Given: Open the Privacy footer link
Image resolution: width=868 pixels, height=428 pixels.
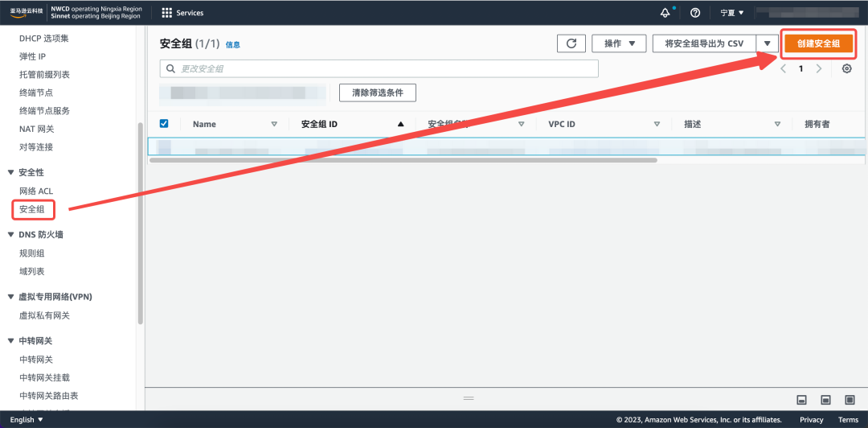Looking at the screenshot, I should tap(812, 420).
